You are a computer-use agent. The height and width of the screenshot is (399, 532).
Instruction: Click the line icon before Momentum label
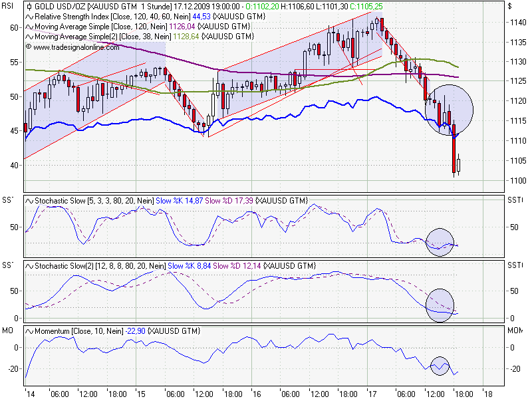(x=29, y=331)
